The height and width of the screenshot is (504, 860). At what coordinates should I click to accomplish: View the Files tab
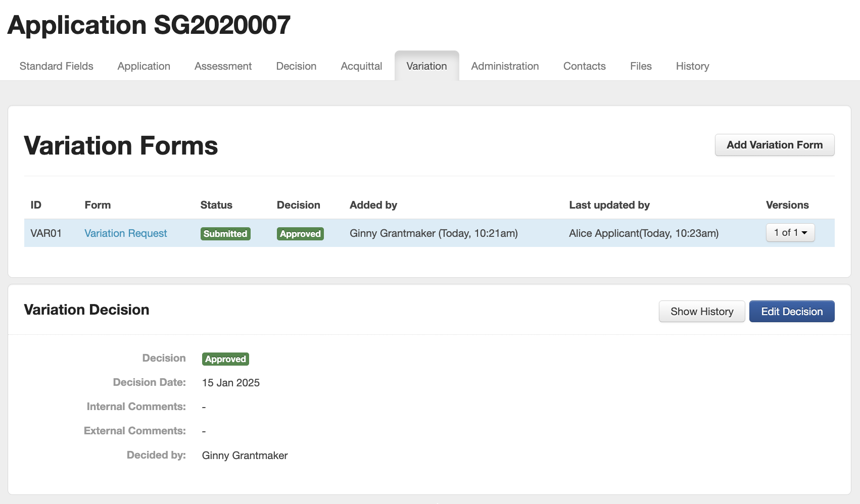pyautogui.click(x=641, y=66)
